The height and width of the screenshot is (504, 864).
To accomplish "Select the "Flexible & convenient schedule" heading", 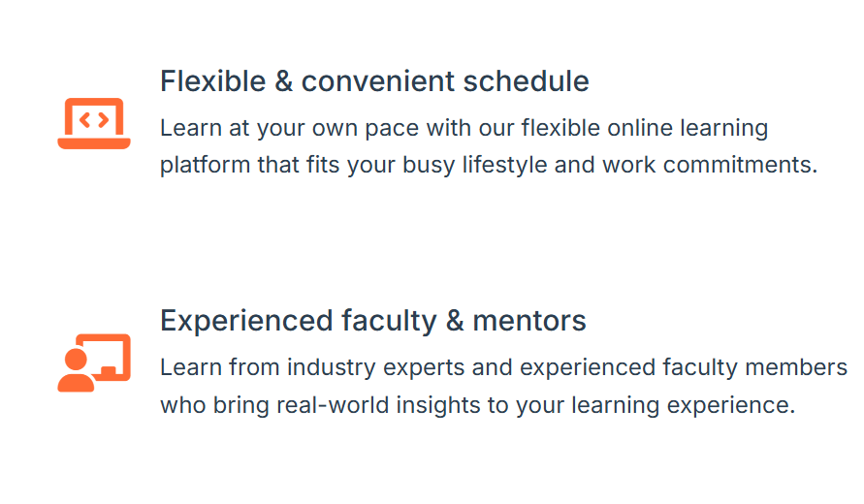I will point(374,81).
